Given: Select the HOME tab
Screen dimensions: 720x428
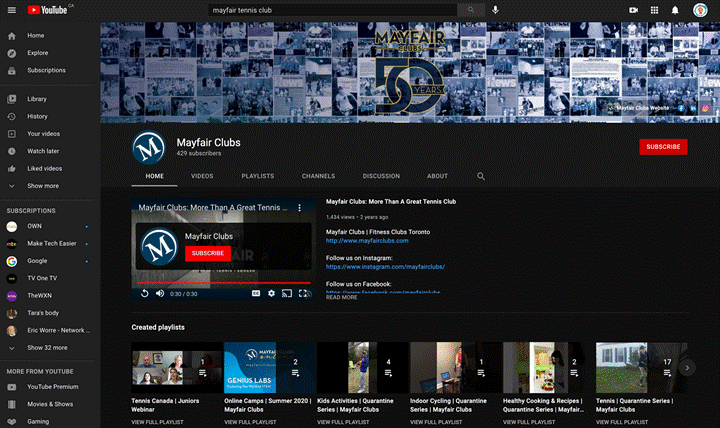Looking at the screenshot, I should coord(155,176).
